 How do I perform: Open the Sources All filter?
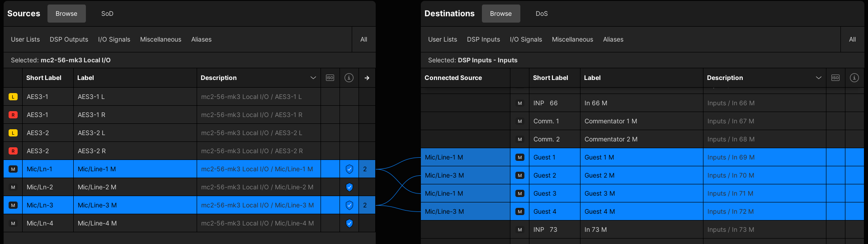pyautogui.click(x=363, y=39)
